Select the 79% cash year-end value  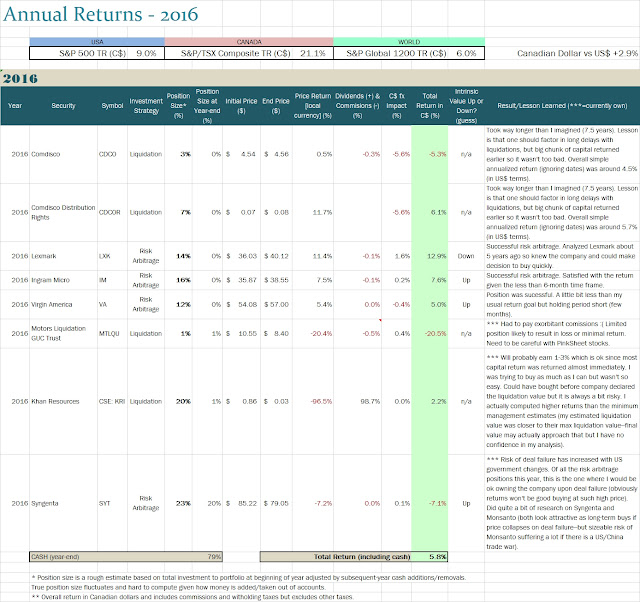point(214,557)
